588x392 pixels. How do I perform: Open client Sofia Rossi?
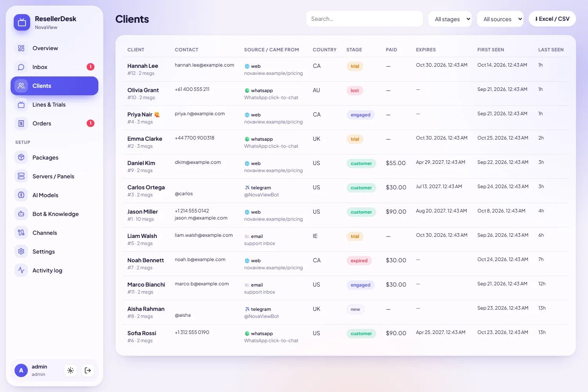click(142, 333)
